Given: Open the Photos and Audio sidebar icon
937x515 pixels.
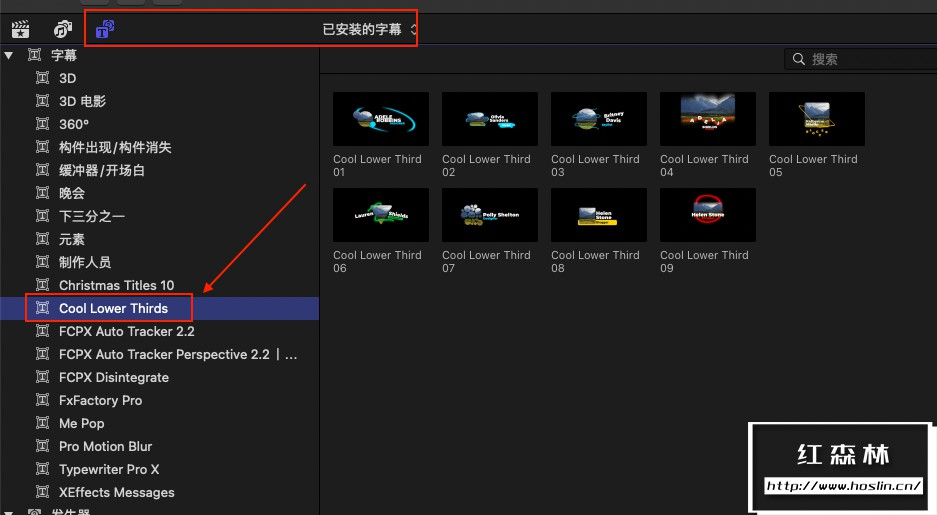Looking at the screenshot, I should click(x=63, y=29).
